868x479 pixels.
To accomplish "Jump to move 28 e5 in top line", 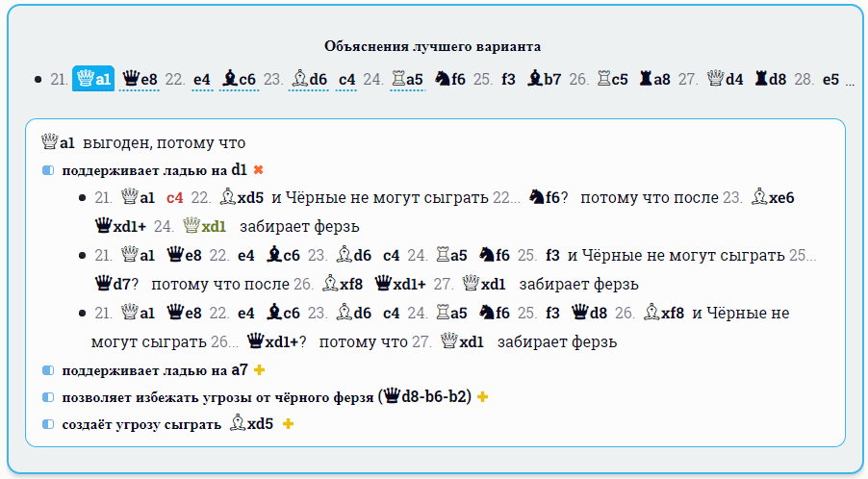I will point(830,79).
